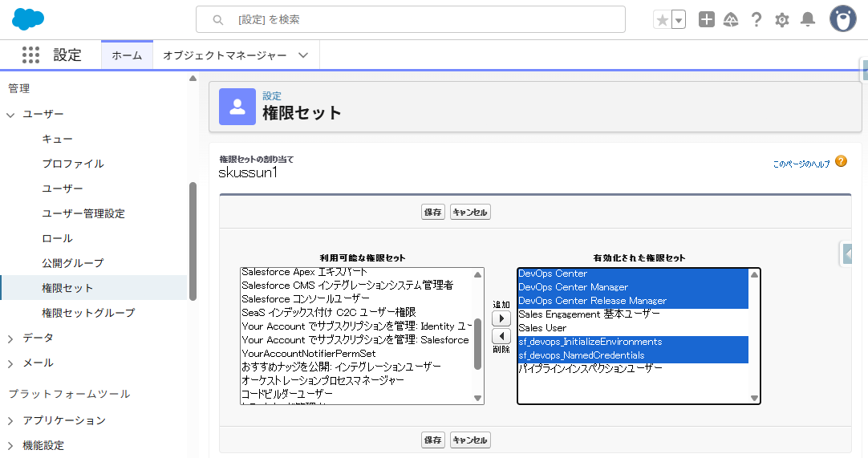Select DevOps Center in enabled list

[633, 274]
